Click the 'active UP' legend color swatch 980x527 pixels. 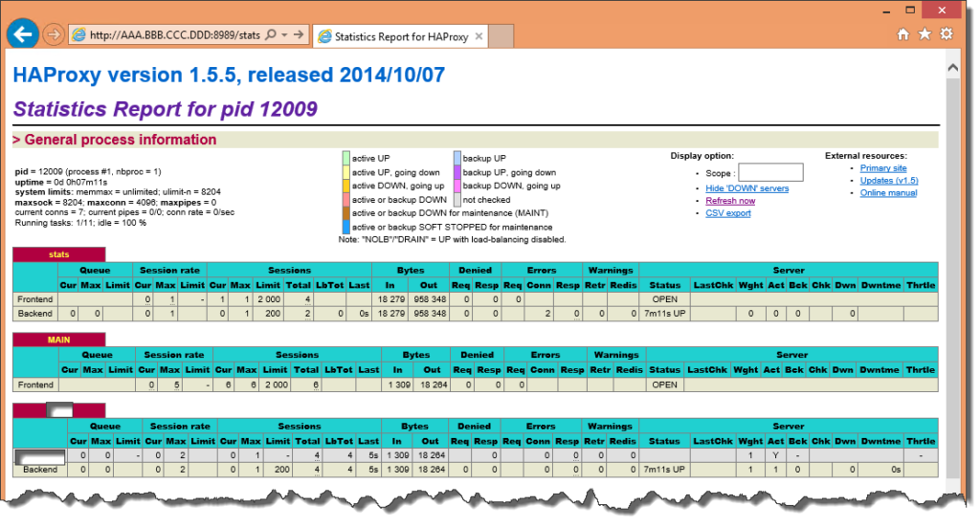point(345,158)
